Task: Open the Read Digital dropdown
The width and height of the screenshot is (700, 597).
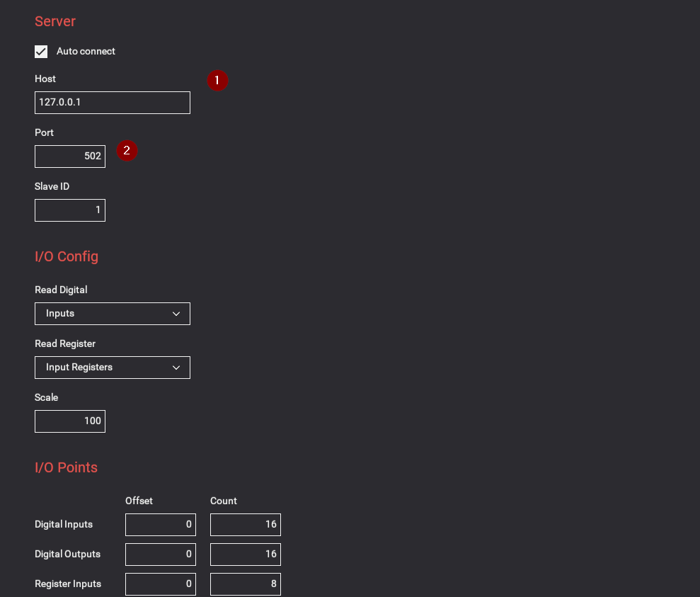Action: 113,314
